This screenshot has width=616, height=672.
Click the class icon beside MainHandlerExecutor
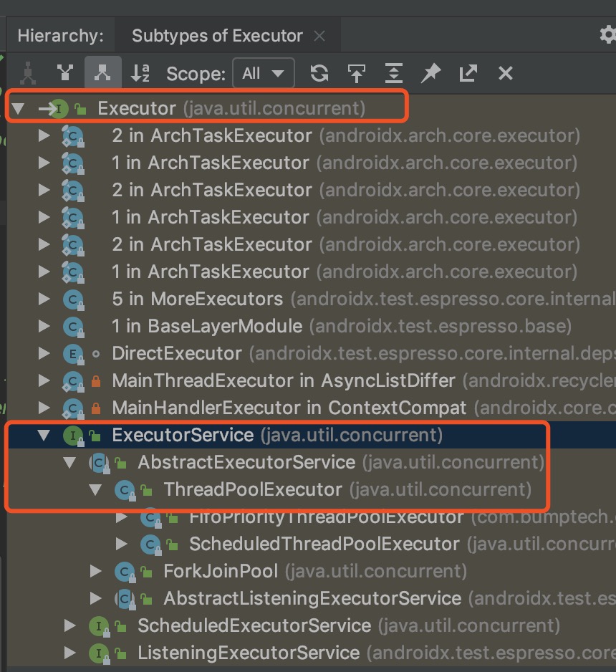point(73,408)
